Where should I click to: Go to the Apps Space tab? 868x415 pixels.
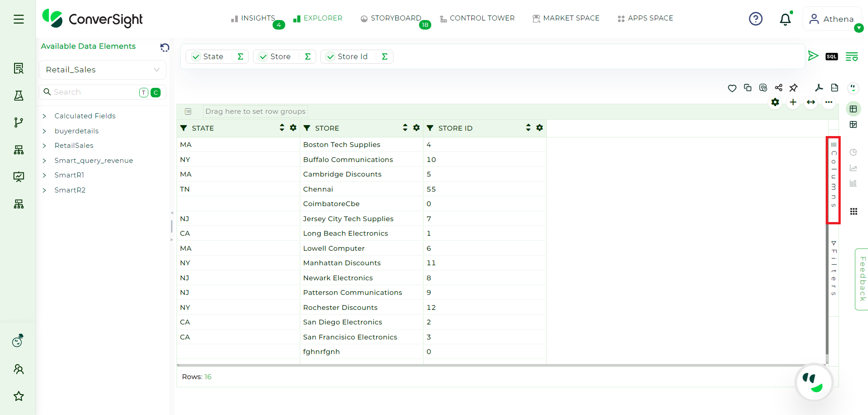[645, 18]
